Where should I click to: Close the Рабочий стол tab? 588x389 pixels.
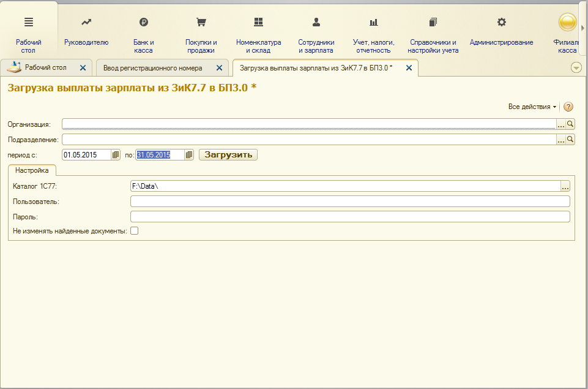pos(83,68)
